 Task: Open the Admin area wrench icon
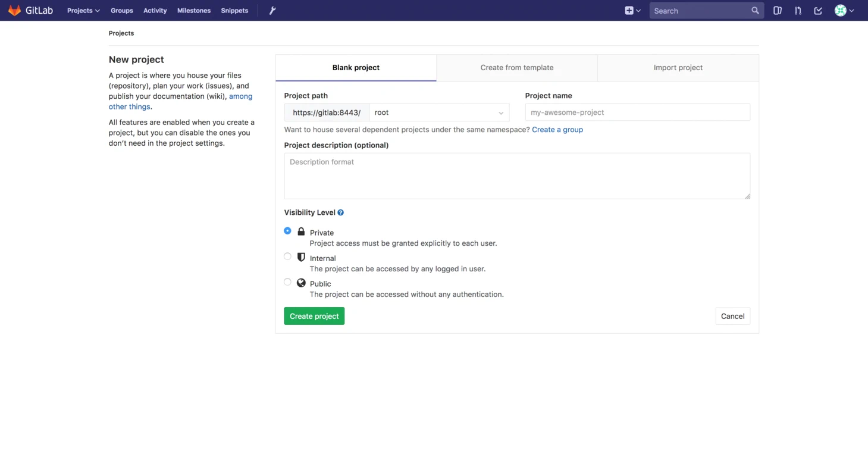(x=272, y=11)
